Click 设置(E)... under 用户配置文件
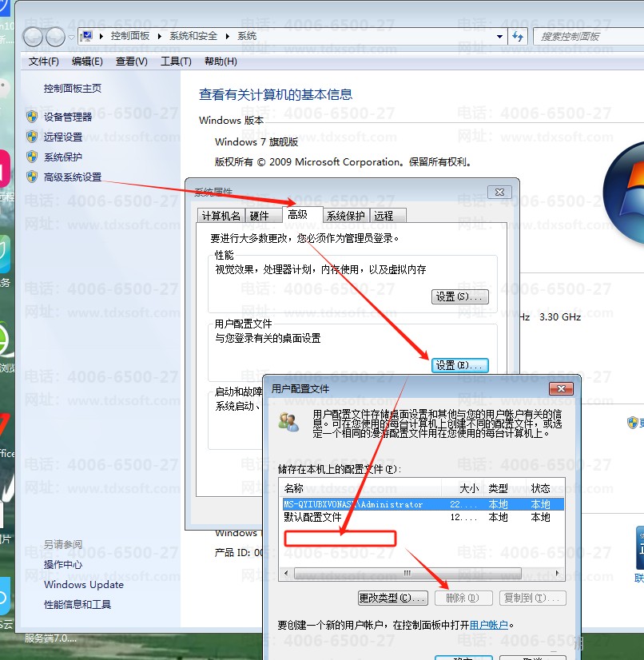 coord(459,365)
